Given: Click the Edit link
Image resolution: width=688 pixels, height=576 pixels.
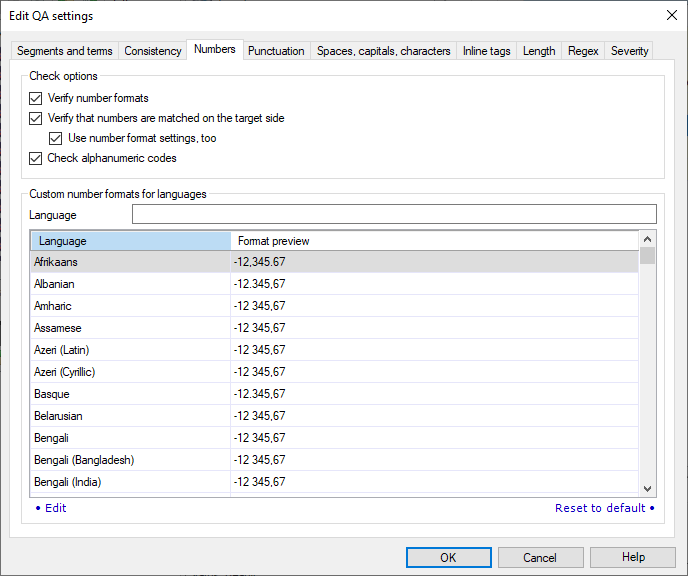Looking at the screenshot, I should click(55, 508).
